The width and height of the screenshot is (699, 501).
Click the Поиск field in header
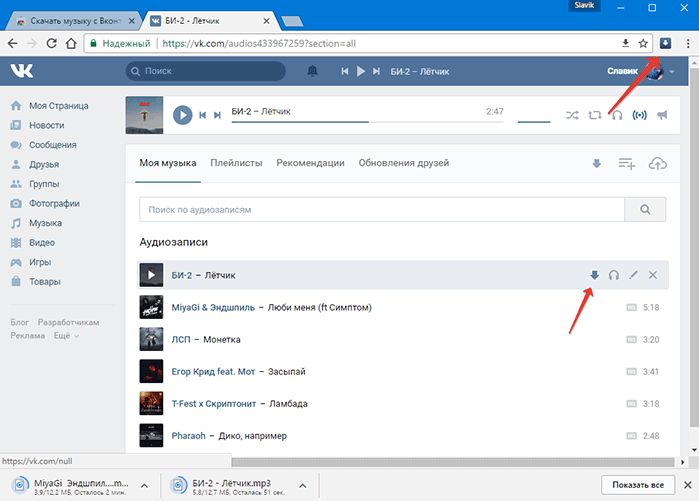(x=206, y=71)
